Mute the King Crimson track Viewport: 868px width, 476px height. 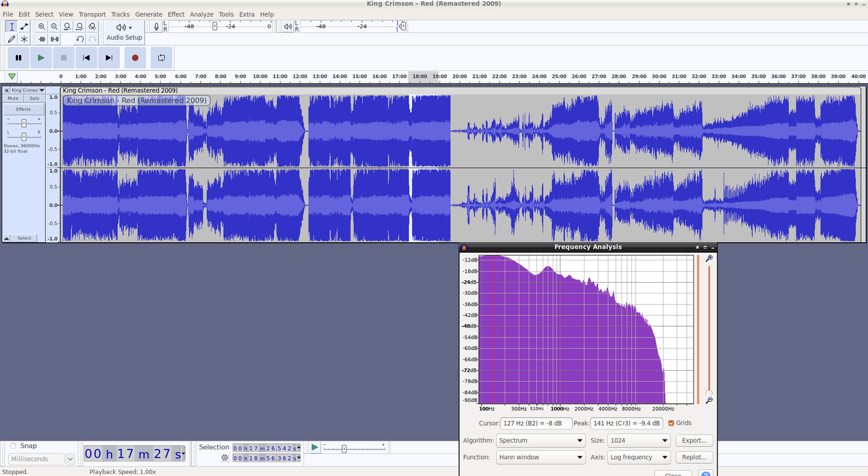(x=13, y=98)
